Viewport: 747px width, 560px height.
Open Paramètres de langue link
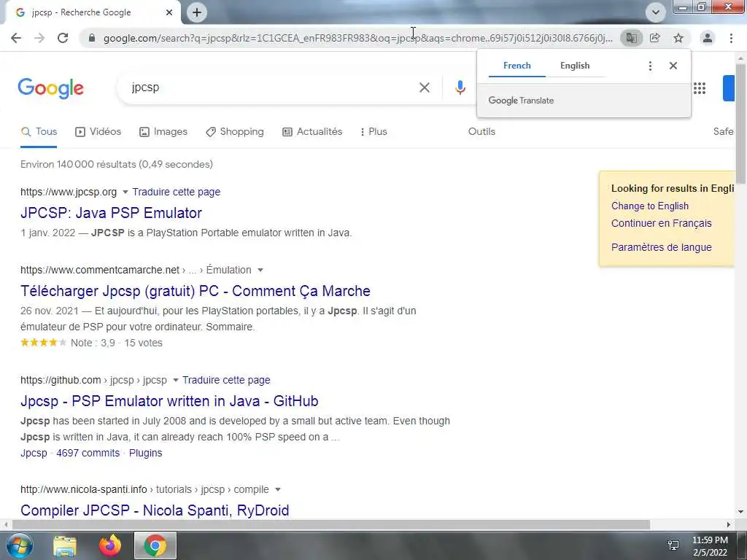tap(661, 247)
